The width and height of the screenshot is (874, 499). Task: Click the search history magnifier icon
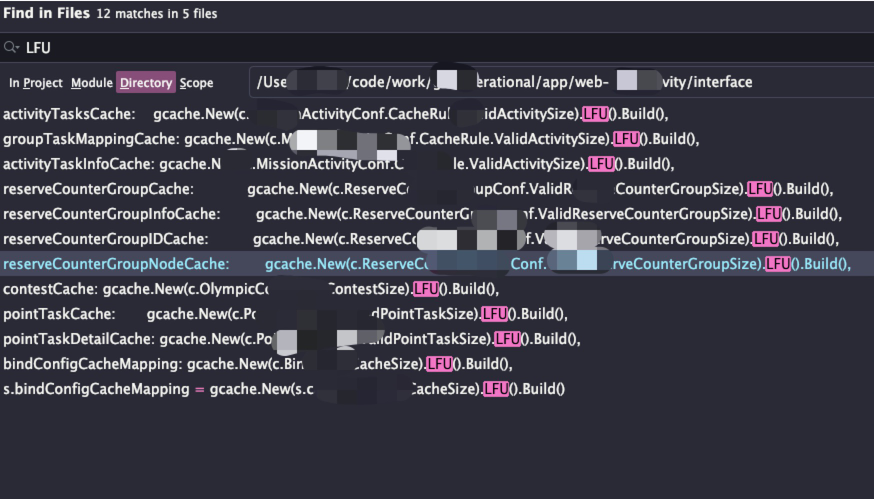12,48
